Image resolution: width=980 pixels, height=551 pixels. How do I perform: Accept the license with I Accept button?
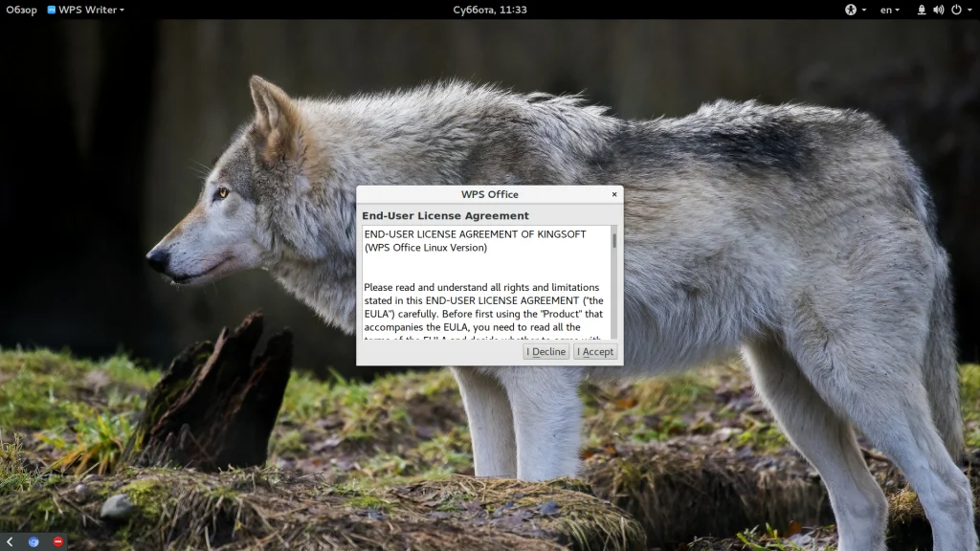tap(595, 352)
